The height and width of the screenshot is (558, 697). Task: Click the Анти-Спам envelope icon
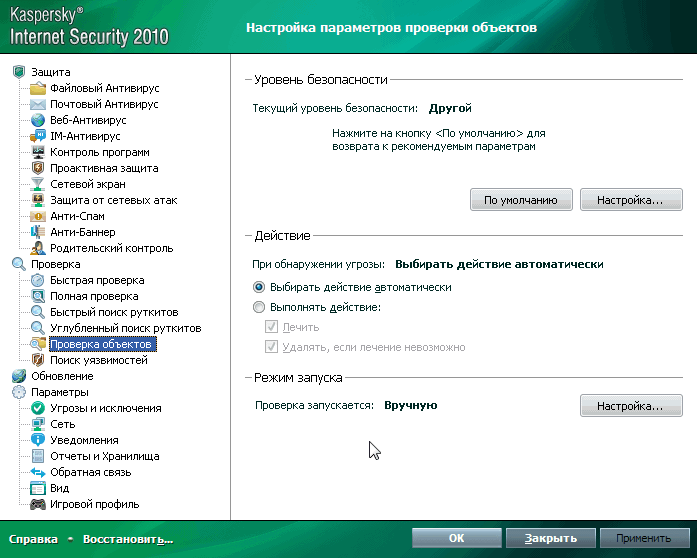point(38,216)
